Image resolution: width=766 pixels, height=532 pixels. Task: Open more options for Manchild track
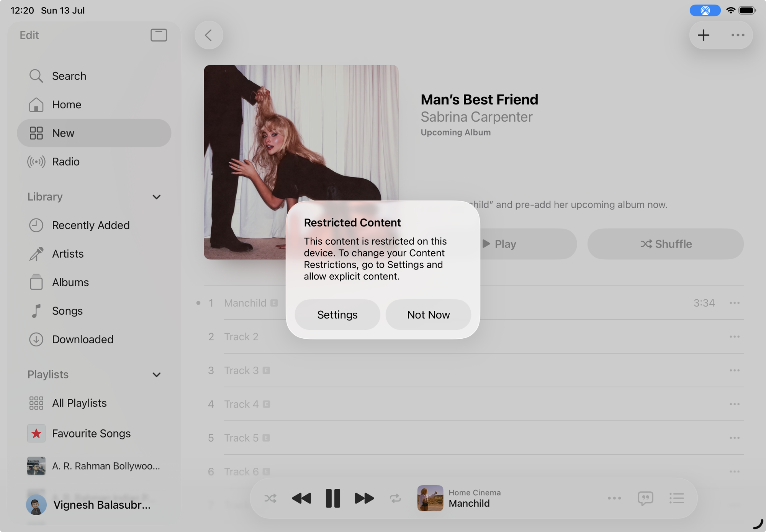point(734,303)
